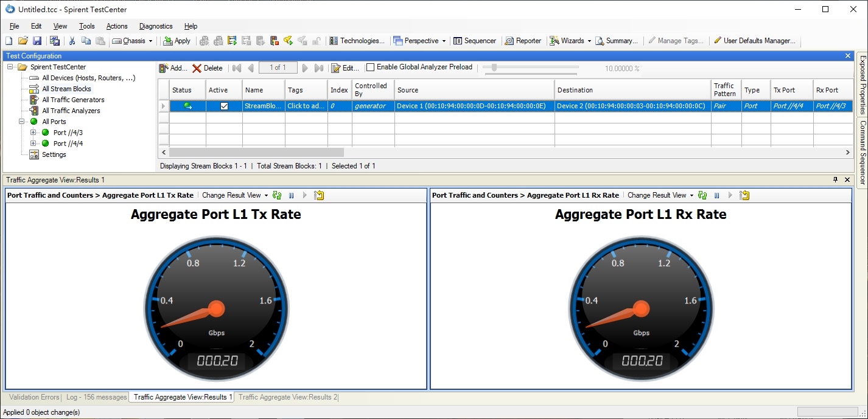Expand the Wizards dropdown menu

(x=589, y=41)
